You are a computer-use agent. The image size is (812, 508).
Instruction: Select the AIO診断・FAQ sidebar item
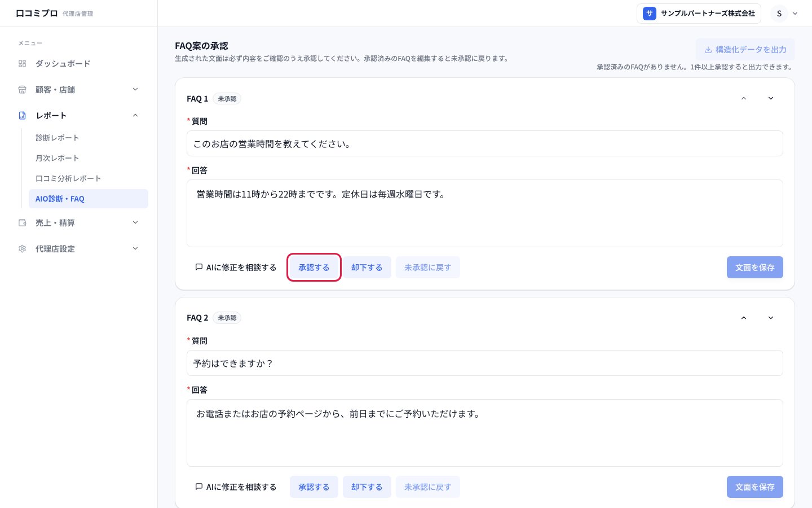click(89, 199)
